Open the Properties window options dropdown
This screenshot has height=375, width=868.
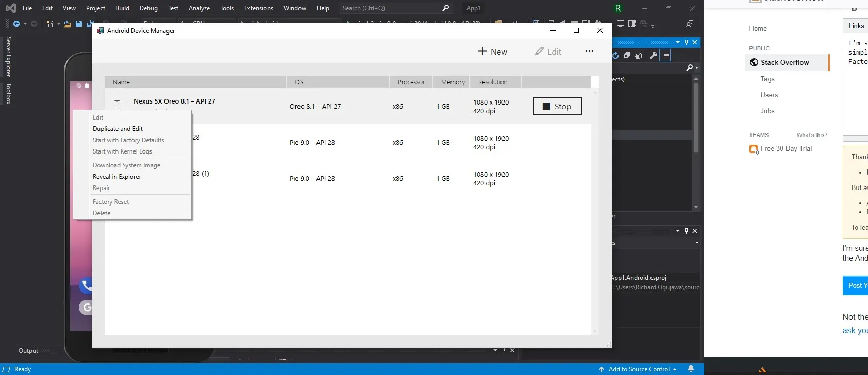tap(677, 231)
